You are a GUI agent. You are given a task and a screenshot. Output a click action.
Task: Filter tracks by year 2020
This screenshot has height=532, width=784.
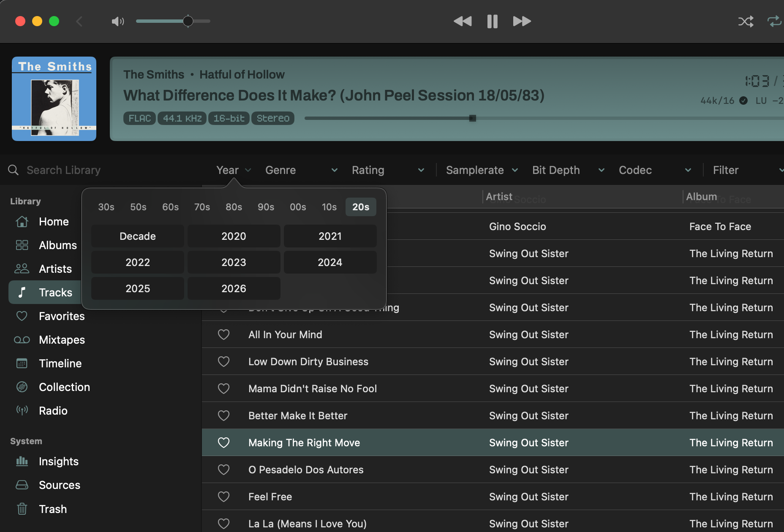pos(234,236)
